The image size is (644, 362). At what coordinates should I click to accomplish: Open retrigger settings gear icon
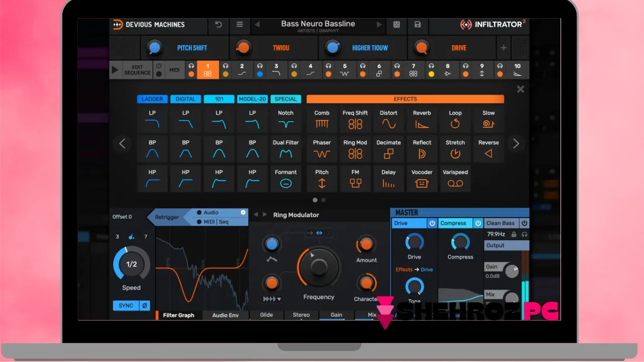[x=243, y=213]
